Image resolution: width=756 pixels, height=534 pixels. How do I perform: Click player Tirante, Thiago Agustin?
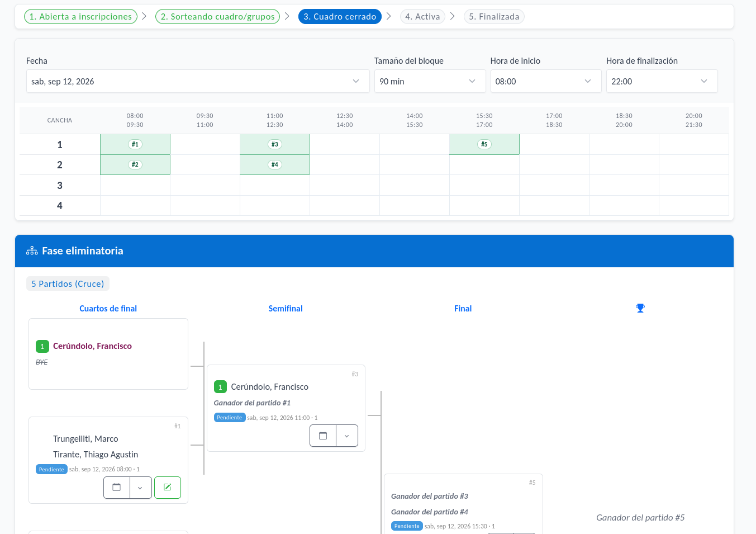[96, 455]
